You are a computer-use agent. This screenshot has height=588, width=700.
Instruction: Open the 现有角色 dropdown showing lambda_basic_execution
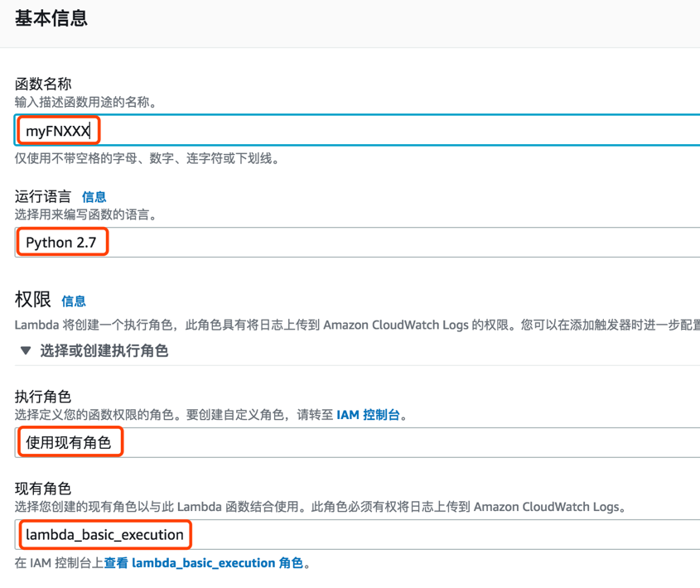(x=357, y=534)
